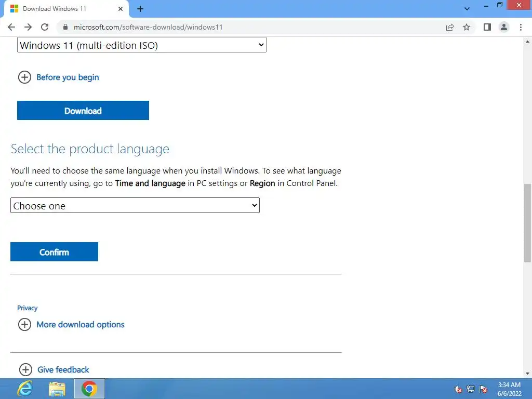Open Chrome side panel
532x399 pixels.
coord(487,27)
